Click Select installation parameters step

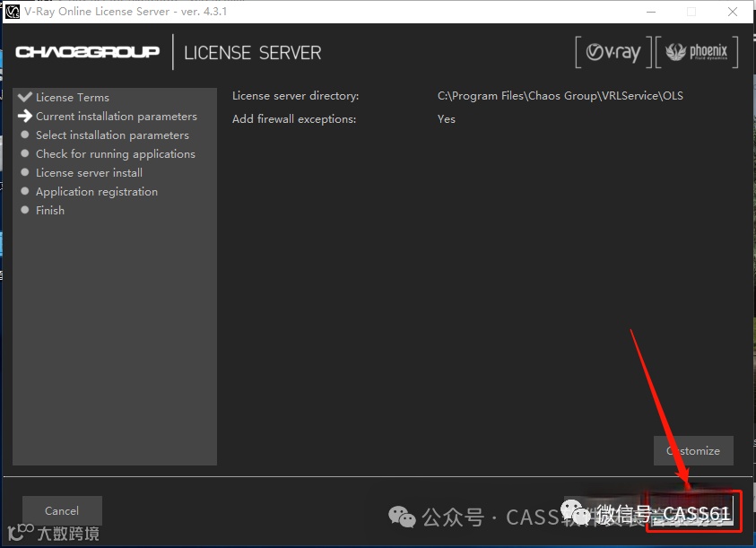click(x=112, y=135)
